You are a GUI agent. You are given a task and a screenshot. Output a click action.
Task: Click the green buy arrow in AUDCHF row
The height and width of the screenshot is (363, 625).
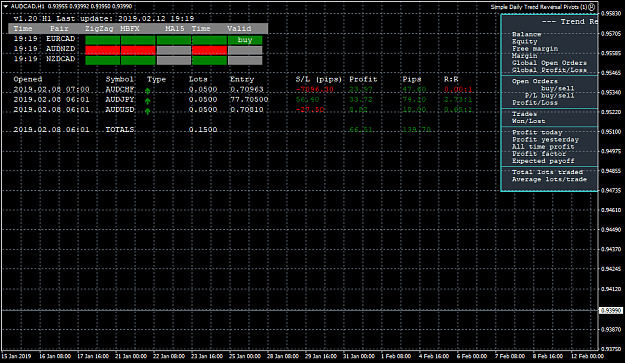pos(147,91)
